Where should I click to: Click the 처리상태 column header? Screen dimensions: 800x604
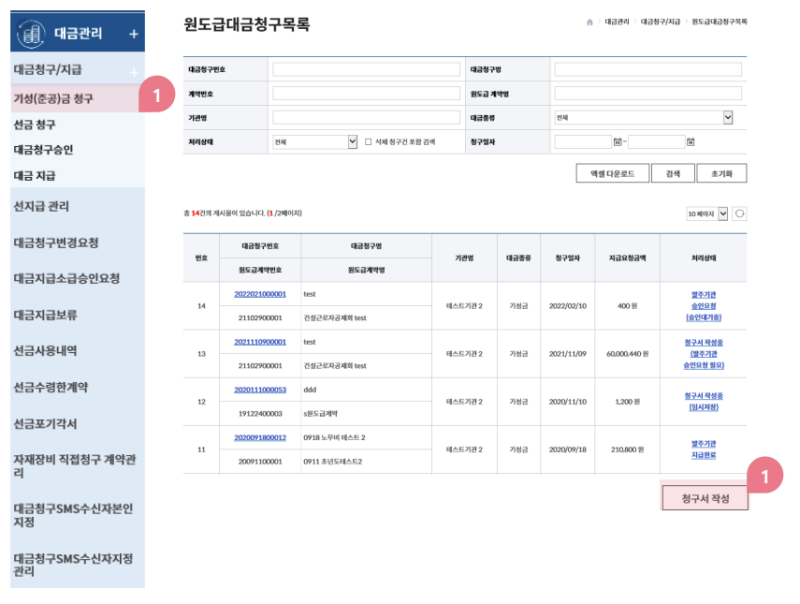click(x=704, y=258)
